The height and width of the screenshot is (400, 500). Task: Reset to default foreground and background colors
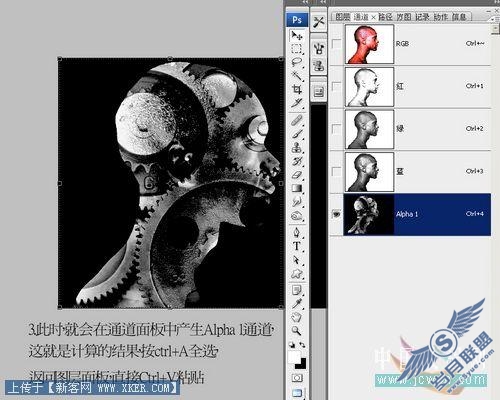pos(292,345)
